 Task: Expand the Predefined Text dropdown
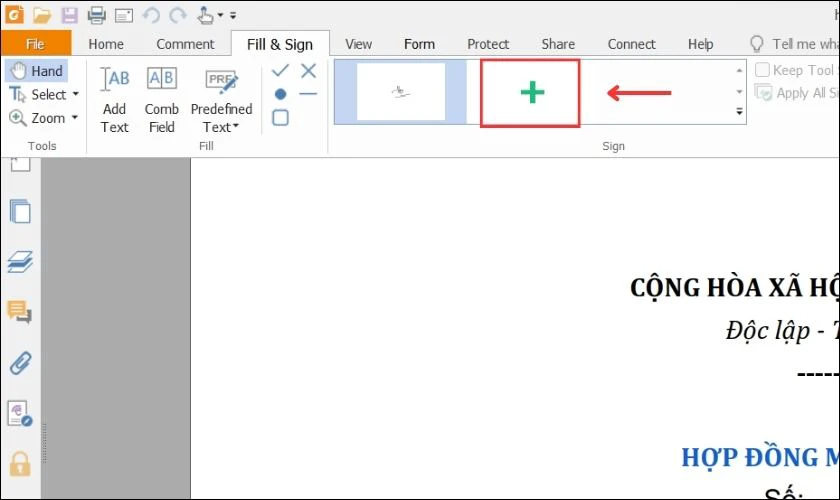(x=221, y=100)
